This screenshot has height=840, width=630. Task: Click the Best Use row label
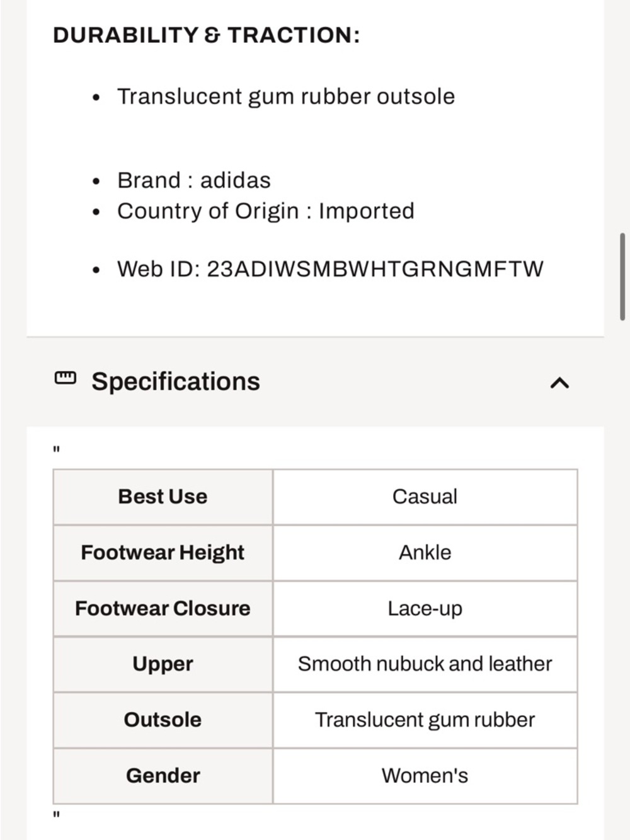163,497
